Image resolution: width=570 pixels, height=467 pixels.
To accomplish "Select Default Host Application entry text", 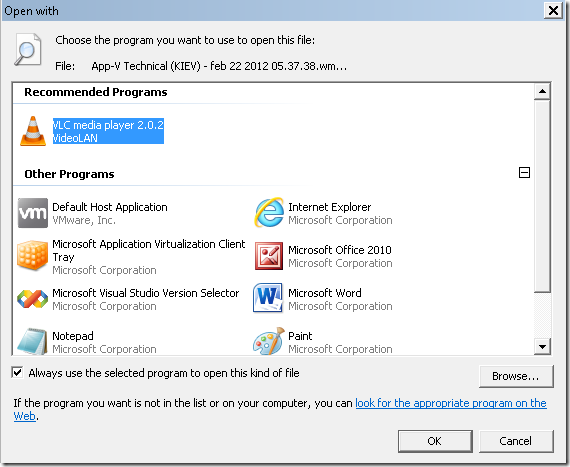I will click(110, 207).
